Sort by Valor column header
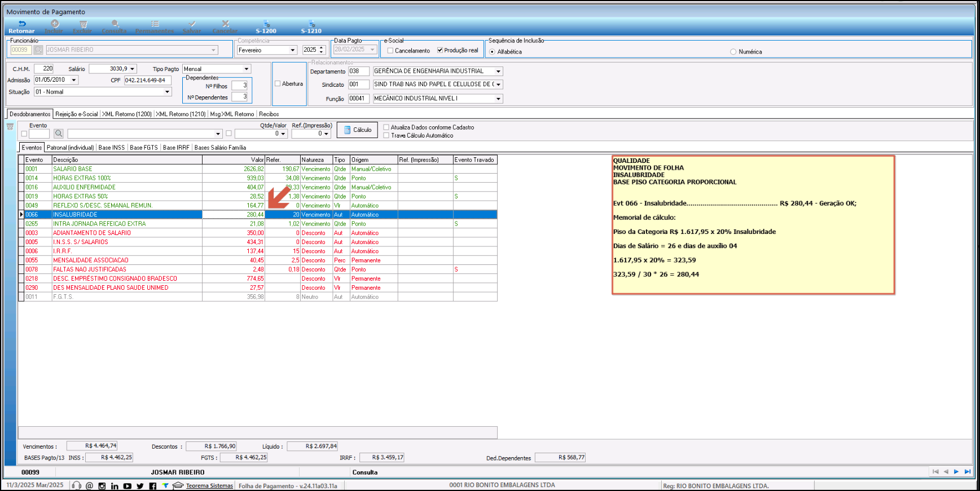 point(234,160)
